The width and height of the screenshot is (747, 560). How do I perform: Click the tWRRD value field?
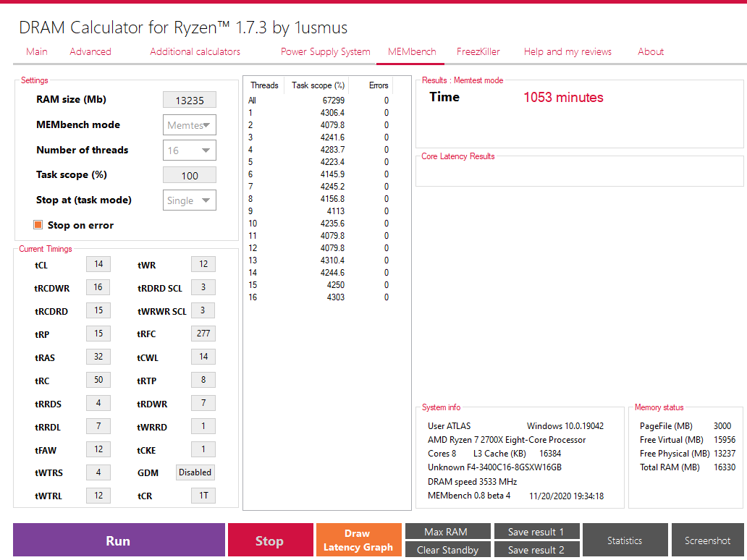click(203, 425)
